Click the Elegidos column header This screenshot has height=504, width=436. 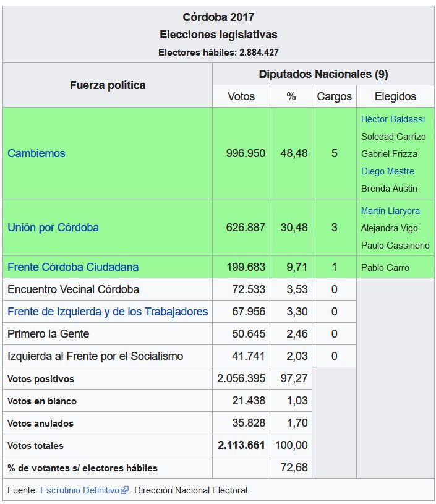(395, 96)
